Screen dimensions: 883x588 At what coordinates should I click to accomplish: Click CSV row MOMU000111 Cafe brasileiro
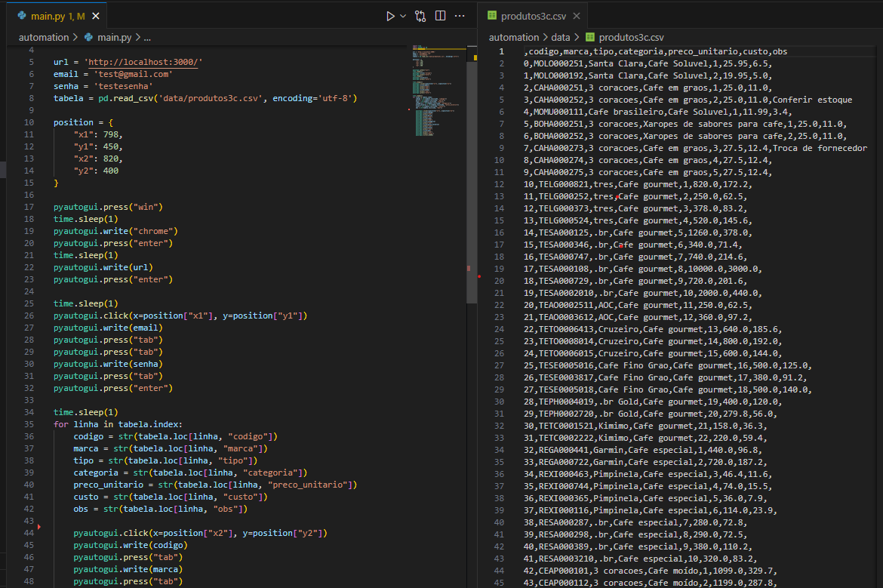click(x=658, y=112)
